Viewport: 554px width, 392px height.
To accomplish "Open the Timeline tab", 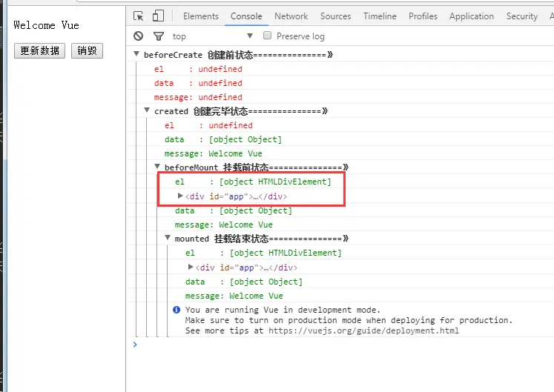I will [380, 16].
